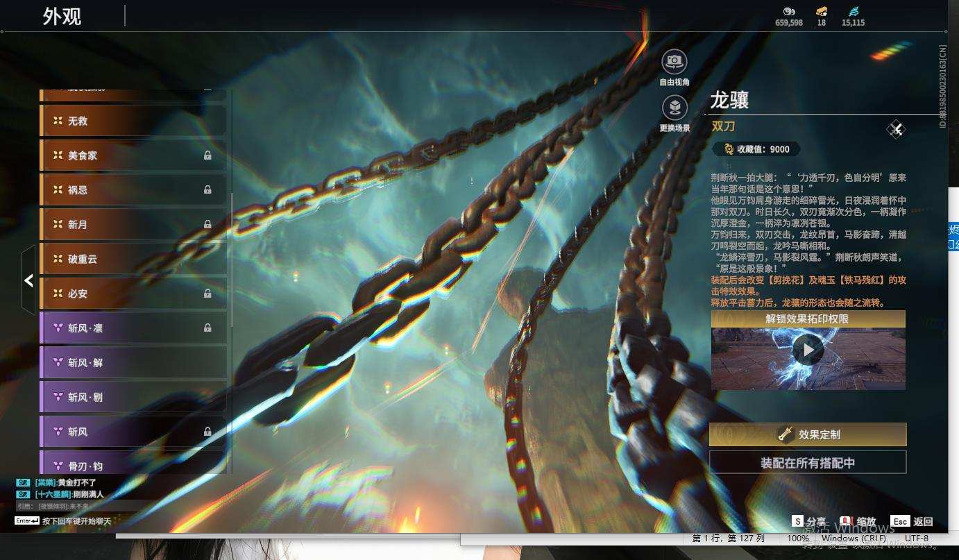Open 效果定制 effect customization button
Screen dimensions: 959x560
pos(808,434)
